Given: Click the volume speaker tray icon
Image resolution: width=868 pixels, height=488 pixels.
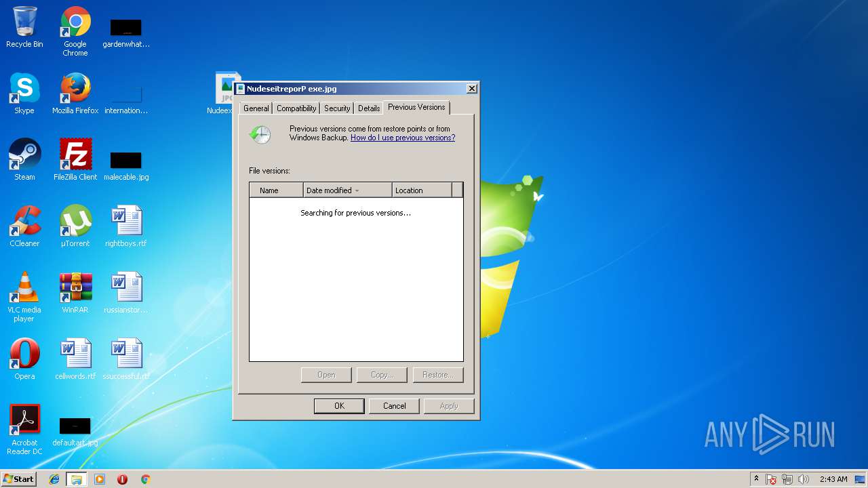Looking at the screenshot, I should [x=804, y=479].
